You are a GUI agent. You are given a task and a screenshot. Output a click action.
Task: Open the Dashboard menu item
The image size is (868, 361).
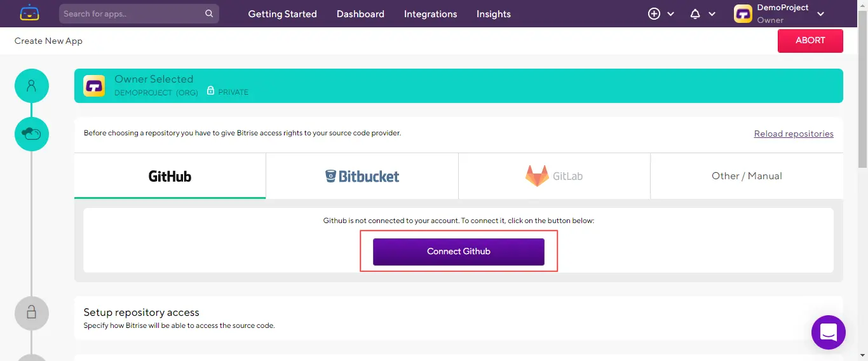(360, 14)
